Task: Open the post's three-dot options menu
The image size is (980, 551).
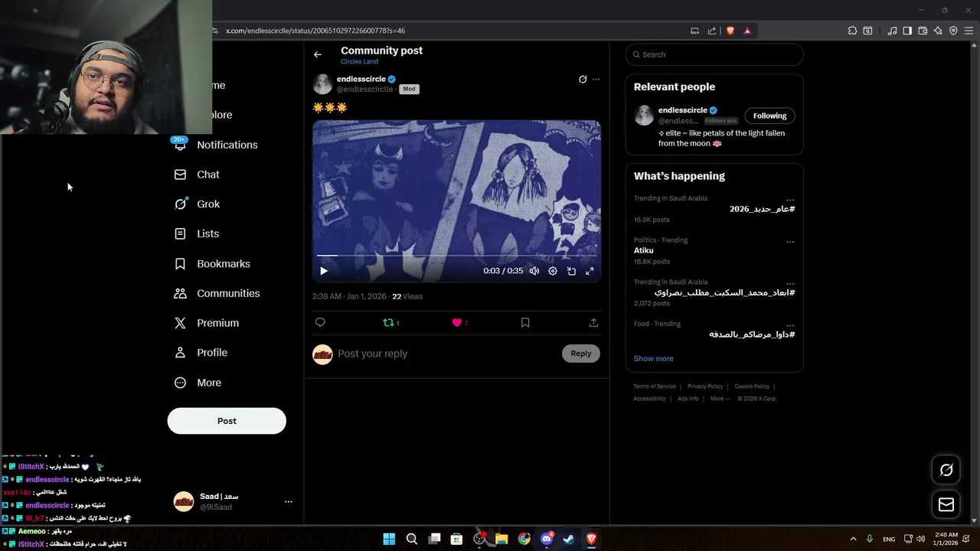Action: click(596, 79)
